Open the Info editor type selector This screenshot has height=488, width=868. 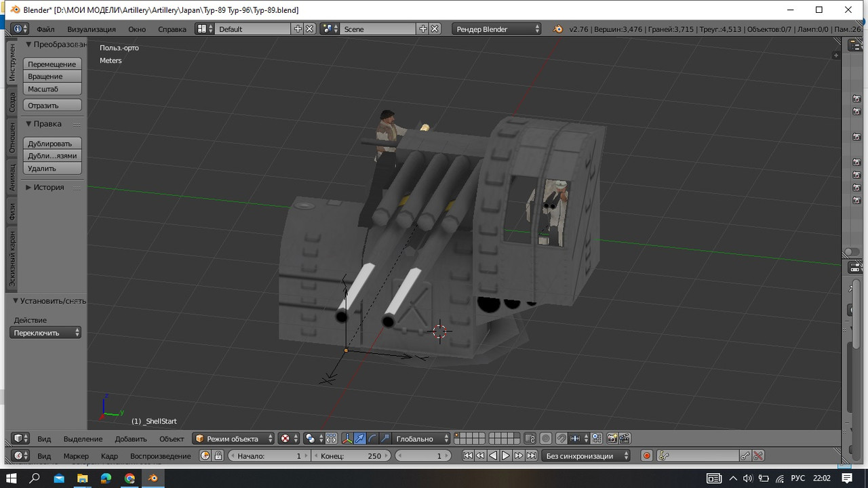(x=20, y=29)
